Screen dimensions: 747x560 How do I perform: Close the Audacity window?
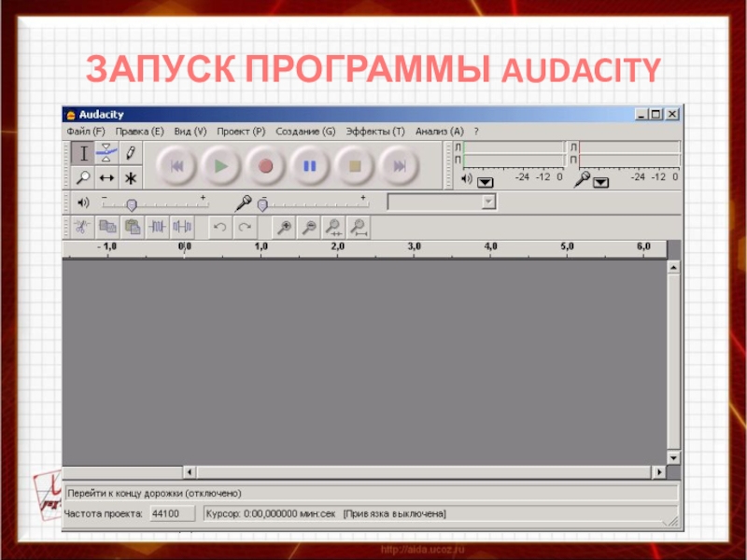[x=672, y=114]
